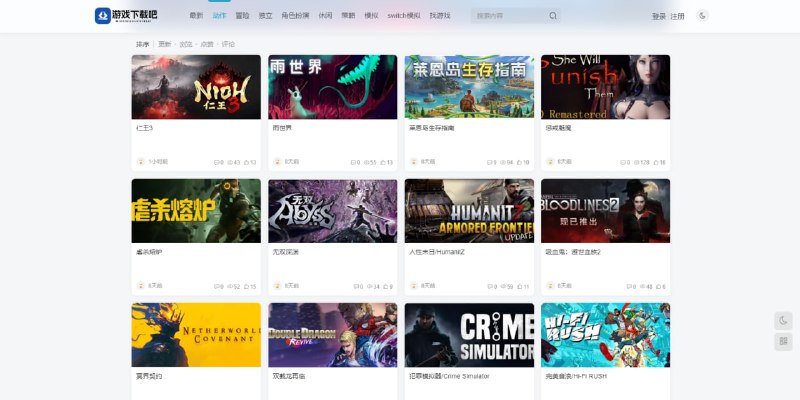Click the avatar on 人性末日/HumanitZ card
Viewport: 800px width, 400px height.
[x=414, y=286]
